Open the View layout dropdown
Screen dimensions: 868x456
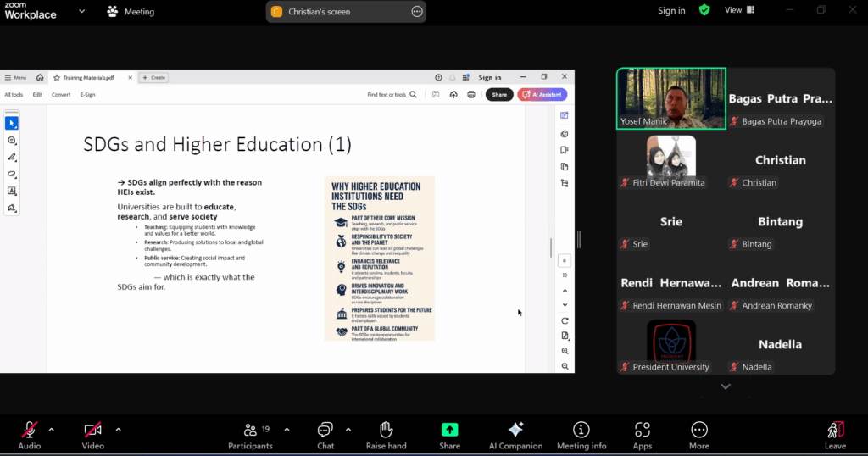[738, 10]
